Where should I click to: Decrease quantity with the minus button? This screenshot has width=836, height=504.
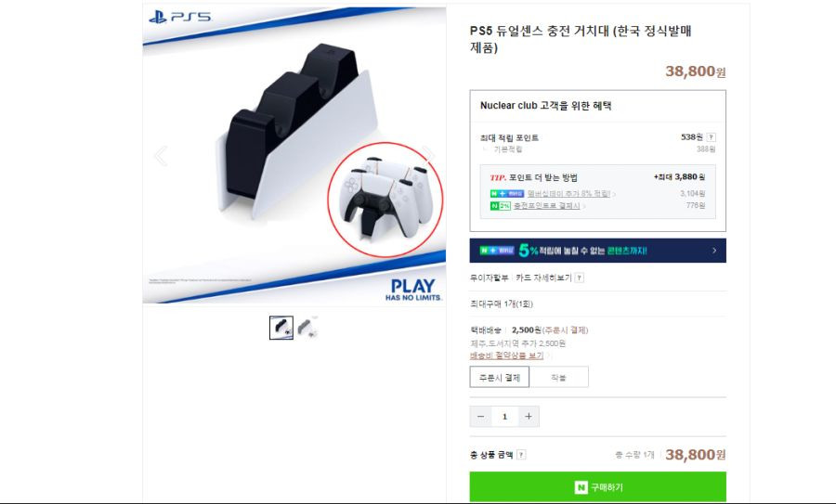tap(481, 416)
